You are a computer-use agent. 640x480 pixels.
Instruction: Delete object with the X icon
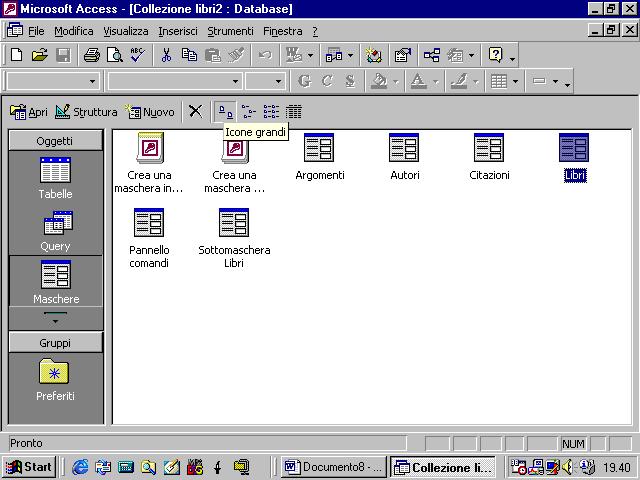196,111
